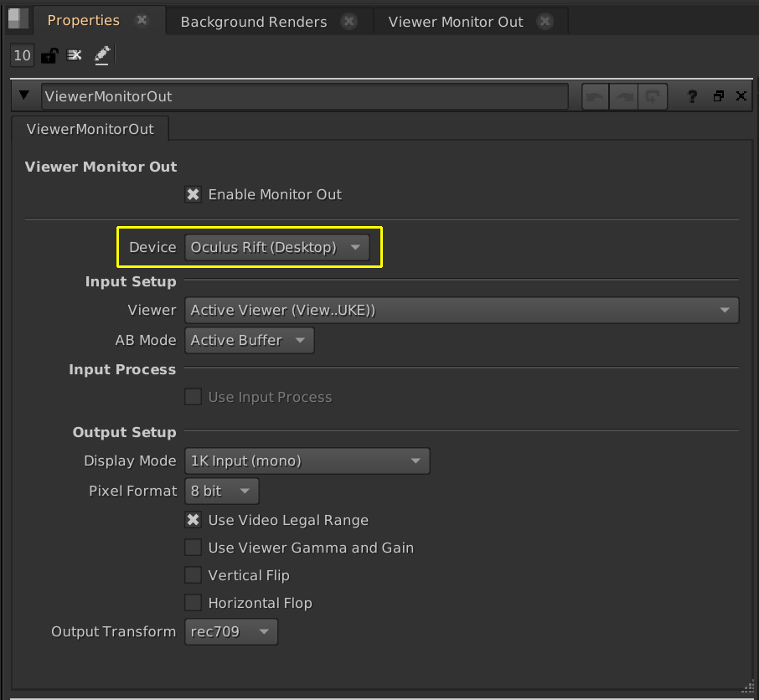Image resolution: width=759 pixels, height=700 pixels.
Task: Click the revert icon in node header
Action: (x=651, y=96)
